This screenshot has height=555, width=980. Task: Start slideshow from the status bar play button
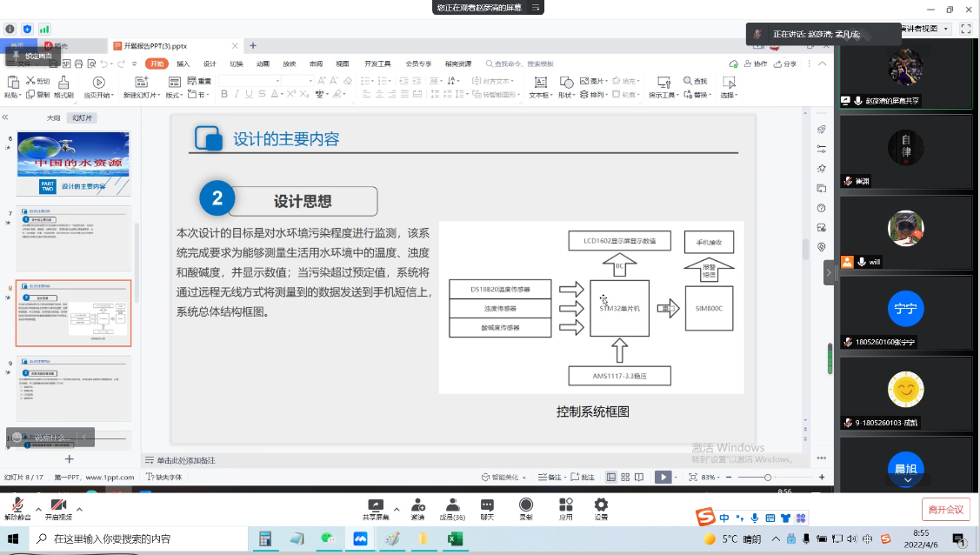click(663, 477)
